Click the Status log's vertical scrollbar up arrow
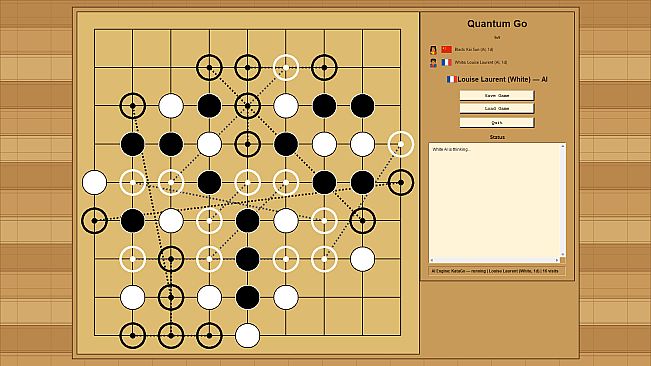 tap(563, 146)
